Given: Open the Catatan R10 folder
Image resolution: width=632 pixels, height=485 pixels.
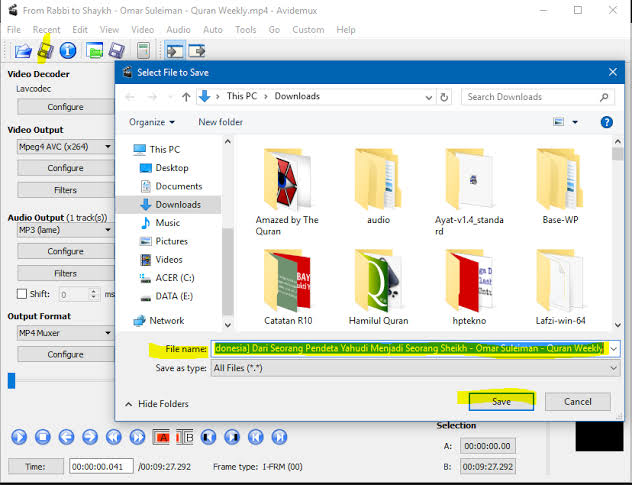Looking at the screenshot, I should pos(288,287).
